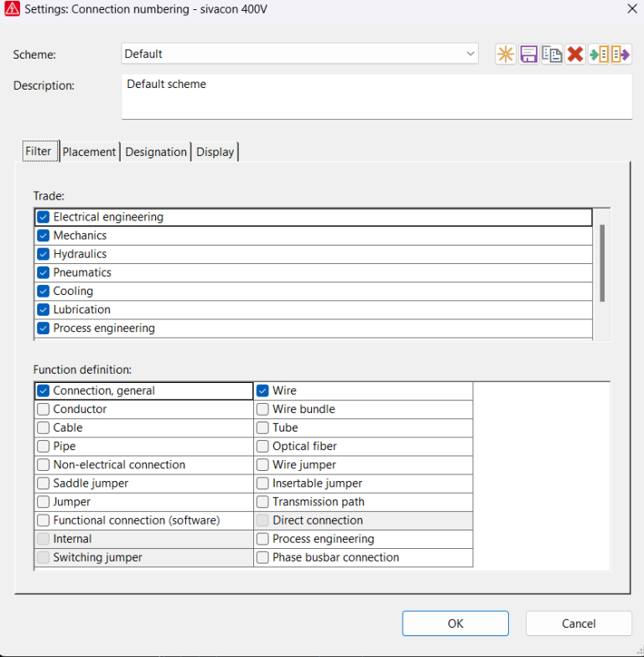Enable the Conductor checkbox

pyautogui.click(x=44, y=409)
